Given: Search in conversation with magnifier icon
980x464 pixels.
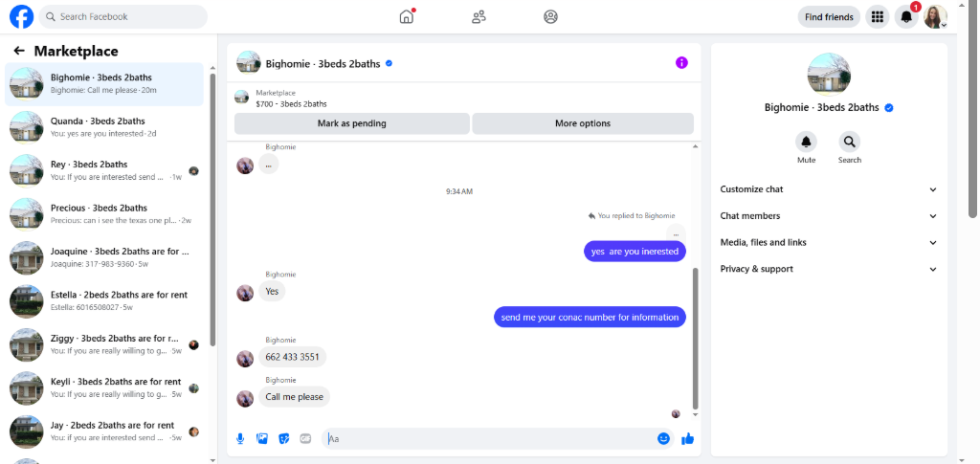Looking at the screenshot, I should coord(850,142).
